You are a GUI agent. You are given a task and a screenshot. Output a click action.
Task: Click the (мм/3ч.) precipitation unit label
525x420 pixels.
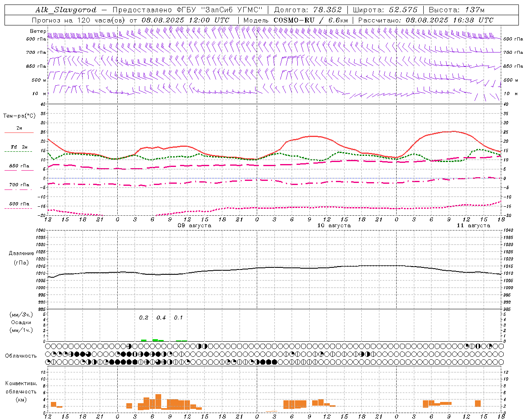click(21, 315)
